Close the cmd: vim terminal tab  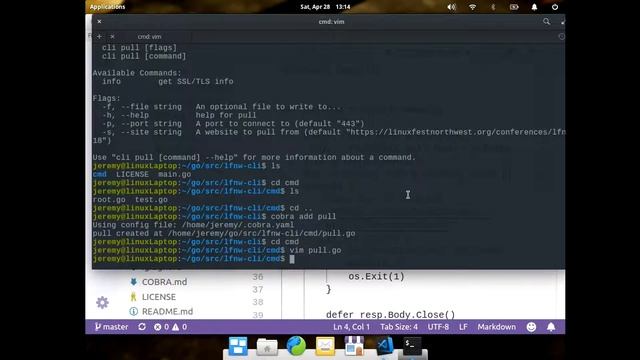pos(112,36)
